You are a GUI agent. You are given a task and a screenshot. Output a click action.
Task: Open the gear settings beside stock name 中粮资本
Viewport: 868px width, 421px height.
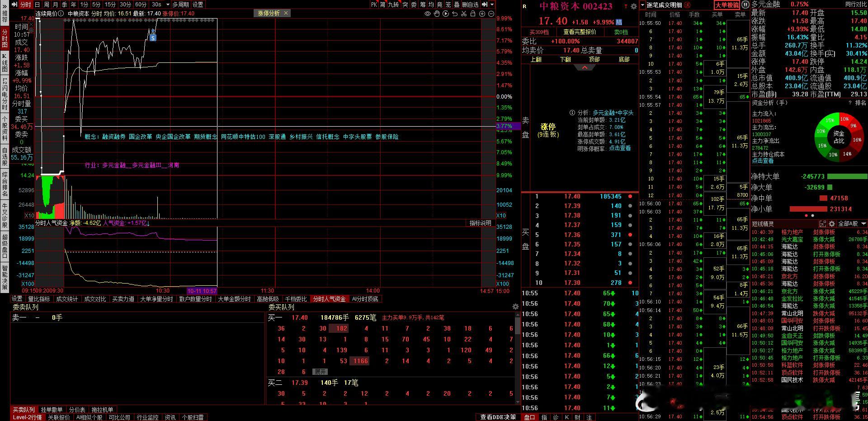pos(634,6)
